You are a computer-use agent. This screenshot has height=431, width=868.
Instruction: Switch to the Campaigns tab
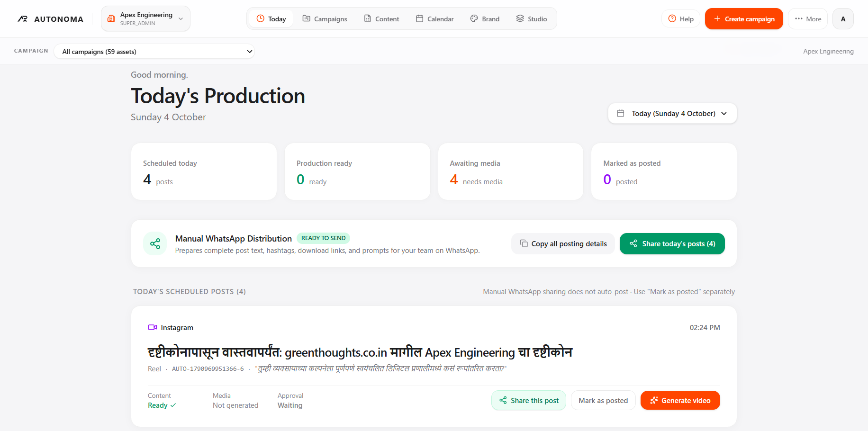coord(325,19)
